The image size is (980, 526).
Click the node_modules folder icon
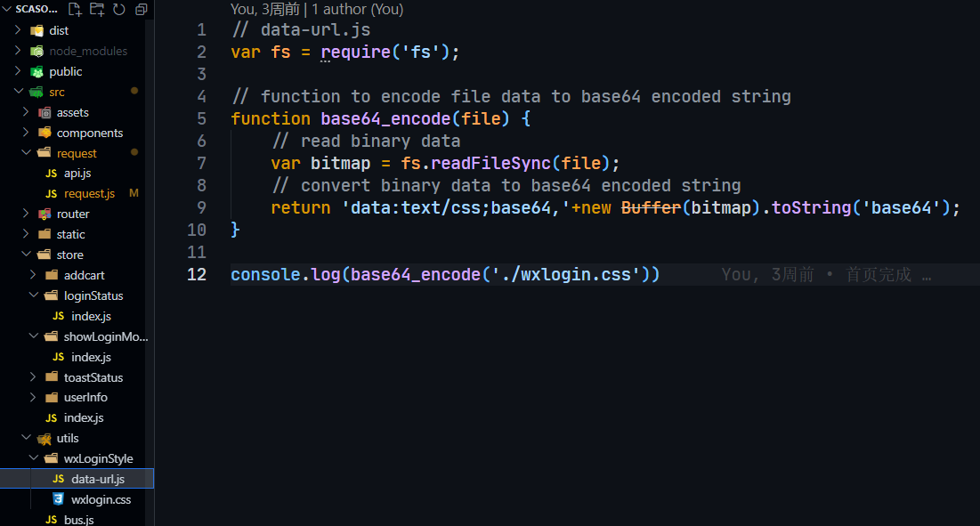pyautogui.click(x=36, y=51)
